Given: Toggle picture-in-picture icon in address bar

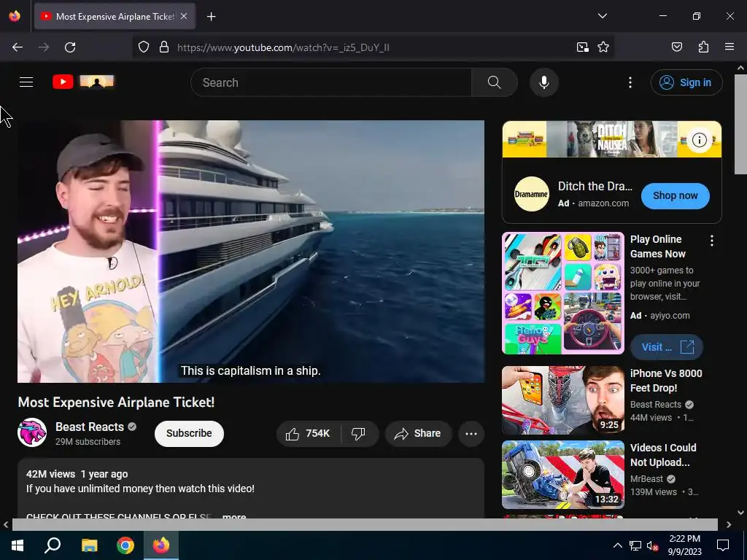Looking at the screenshot, I should 583,47.
